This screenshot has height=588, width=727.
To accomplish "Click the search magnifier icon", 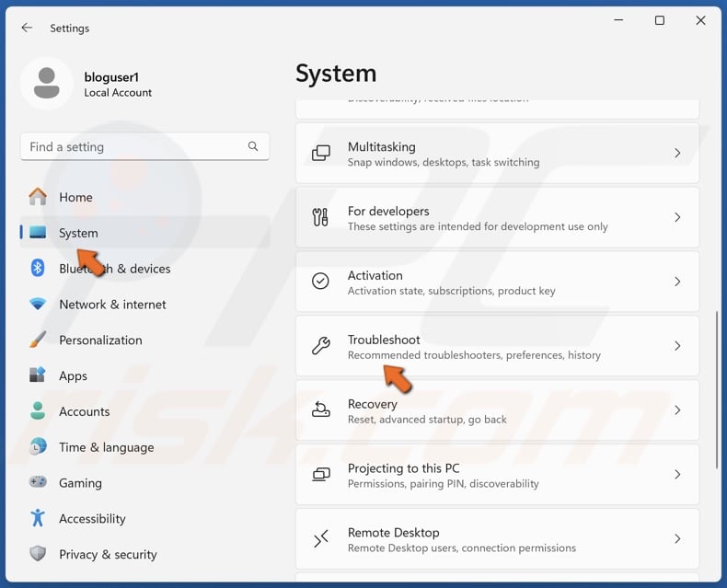I will coord(253,146).
